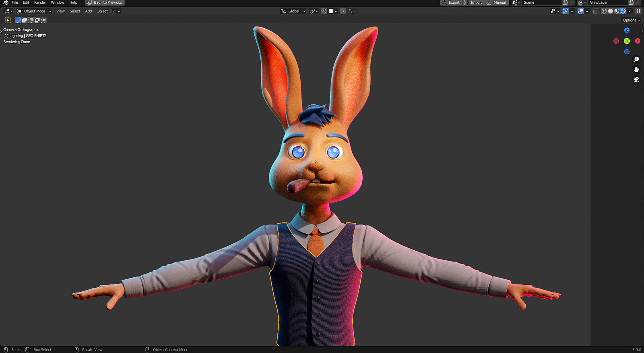Open the view layer browse icon
Screen dimensions: 644x353
pos(582,2)
